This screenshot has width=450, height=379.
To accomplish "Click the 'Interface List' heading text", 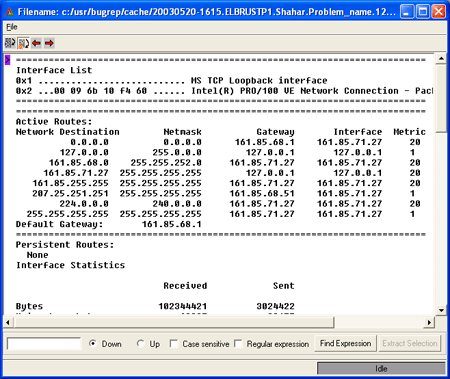I will pyautogui.click(x=54, y=70).
